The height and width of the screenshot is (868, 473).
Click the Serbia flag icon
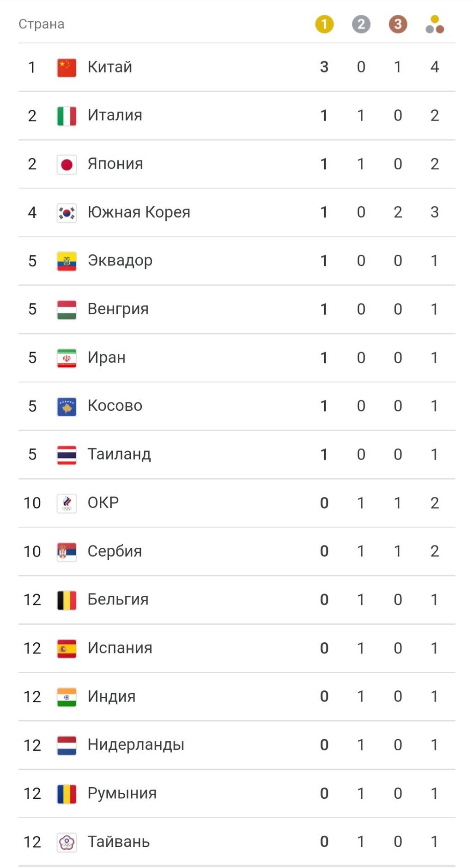[67, 552]
